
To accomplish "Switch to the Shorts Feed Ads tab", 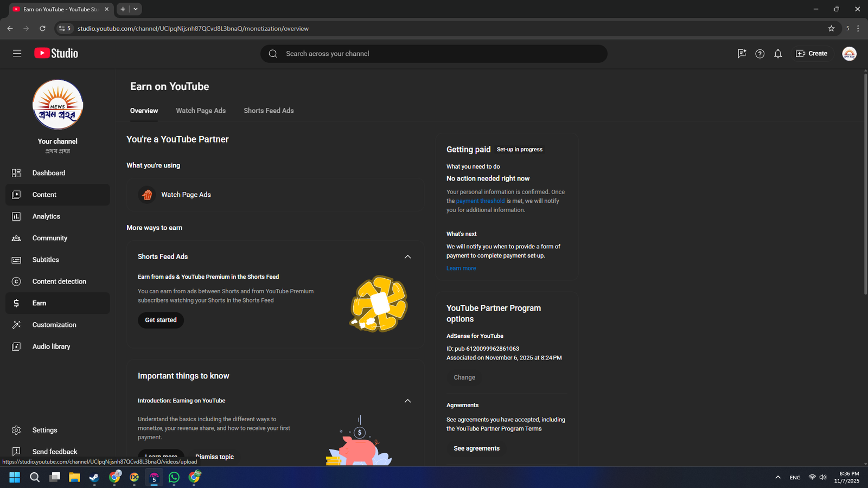I will pos(269,111).
